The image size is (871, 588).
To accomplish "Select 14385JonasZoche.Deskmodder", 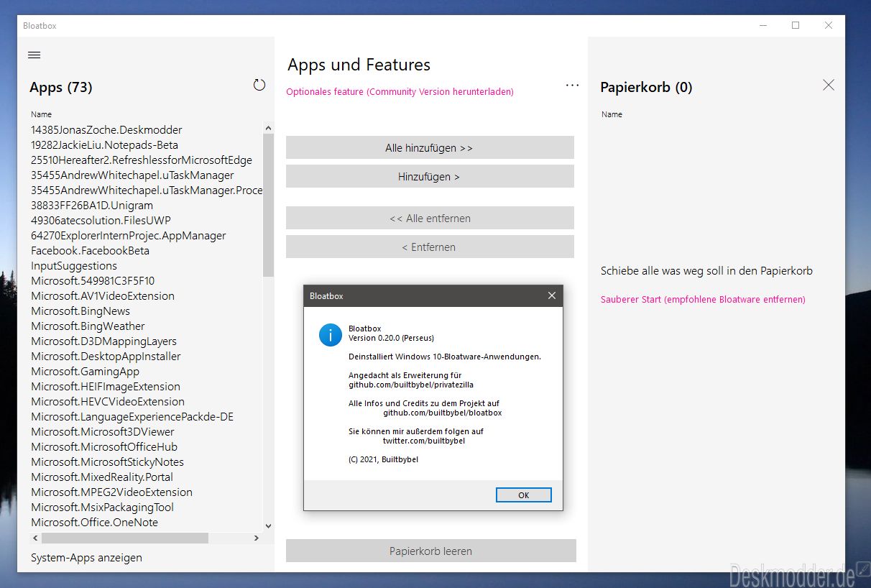I will pyautogui.click(x=106, y=130).
